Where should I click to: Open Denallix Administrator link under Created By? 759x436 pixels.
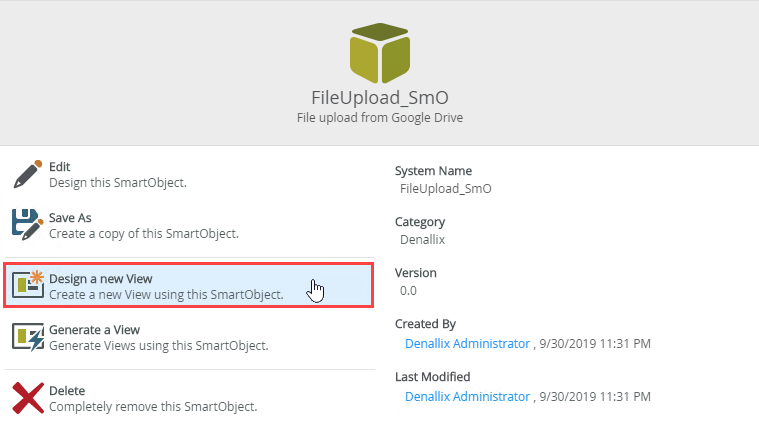click(467, 344)
